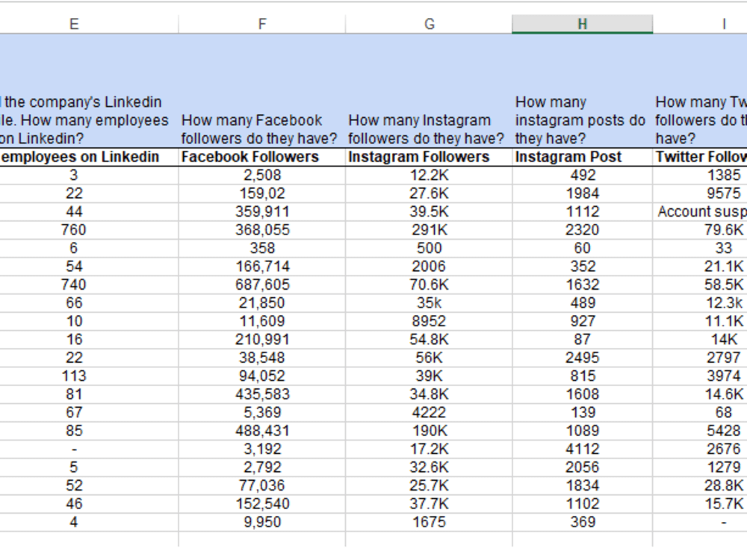Select the 'Instagram Followers' header cell
Image resolution: width=747 pixels, height=560 pixels.
[429, 157]
